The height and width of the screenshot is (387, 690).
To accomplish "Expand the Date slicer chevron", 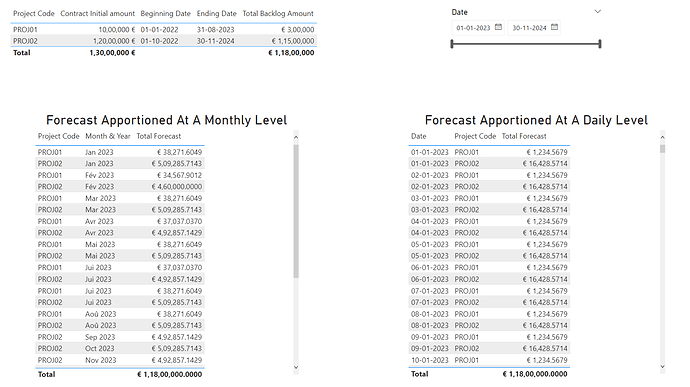I will [x=597, y=11].
